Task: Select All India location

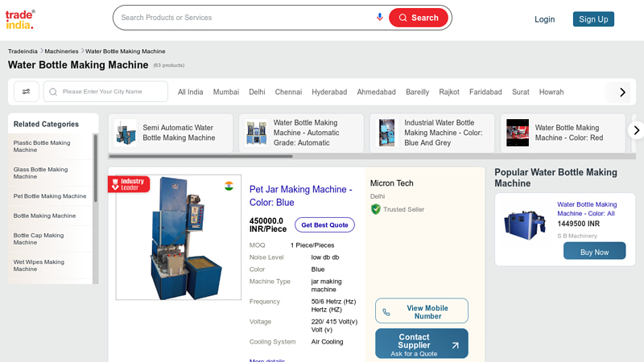Action: point(190,92)
